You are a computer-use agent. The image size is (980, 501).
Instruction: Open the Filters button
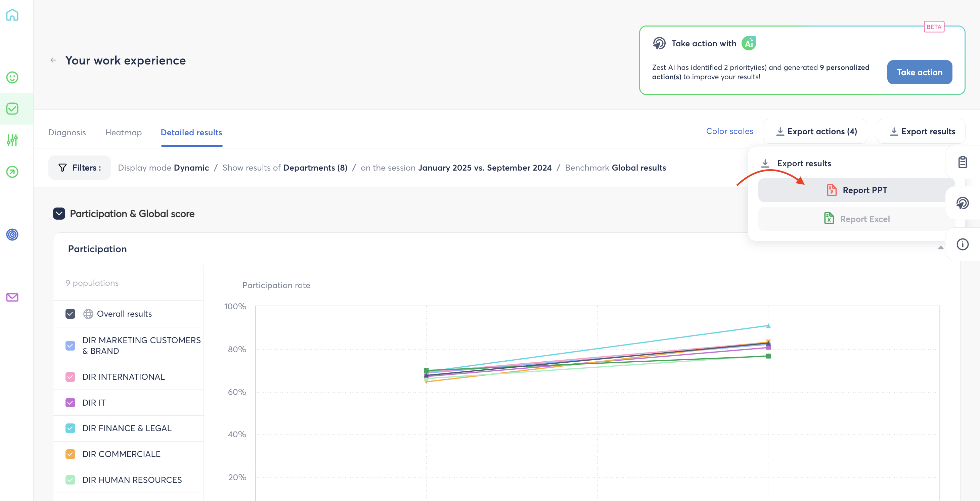pyautogui.click(x=79, y=167)
